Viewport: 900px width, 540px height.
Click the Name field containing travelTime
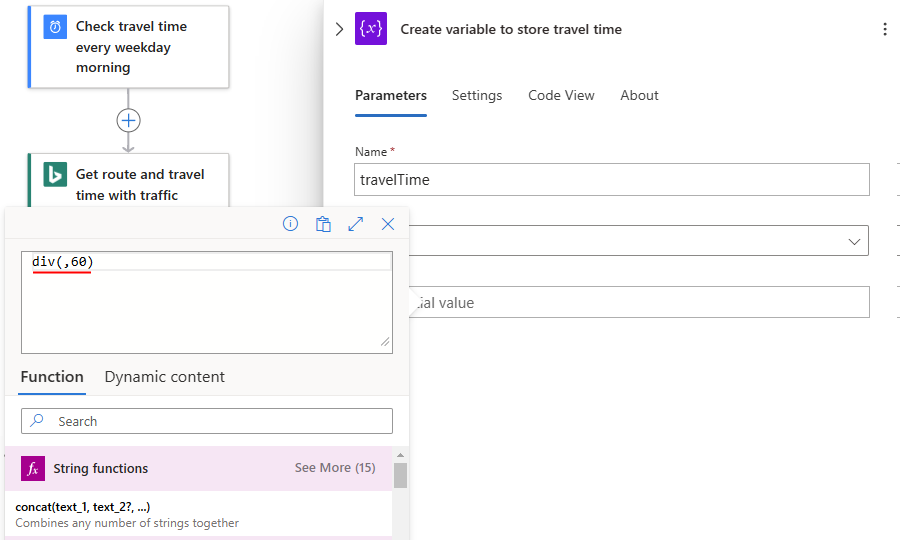tap(611, 180)
